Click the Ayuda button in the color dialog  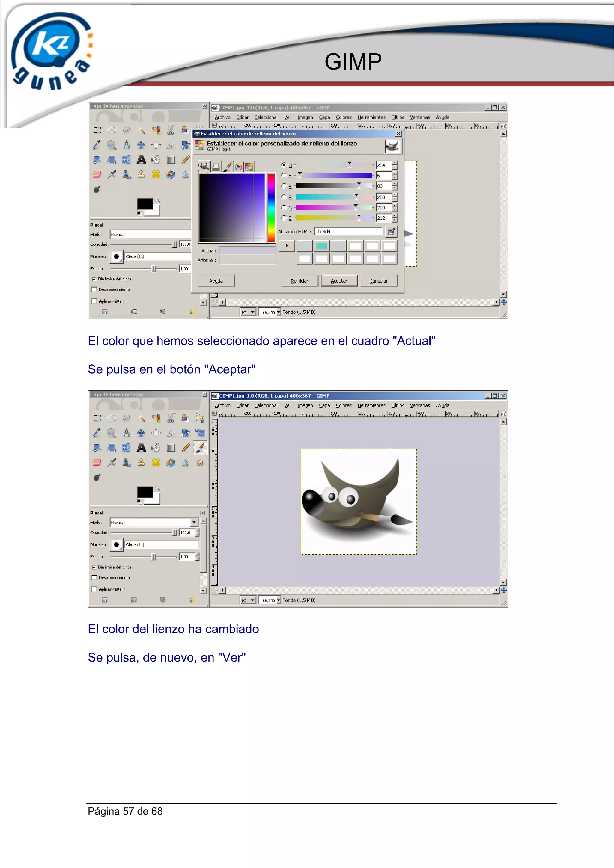point(216,281)
